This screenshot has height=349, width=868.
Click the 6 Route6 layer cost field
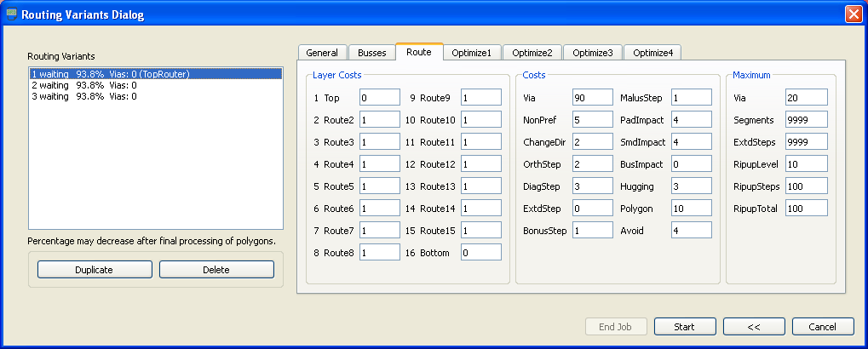pyautogui.click(x=380, y=209)
